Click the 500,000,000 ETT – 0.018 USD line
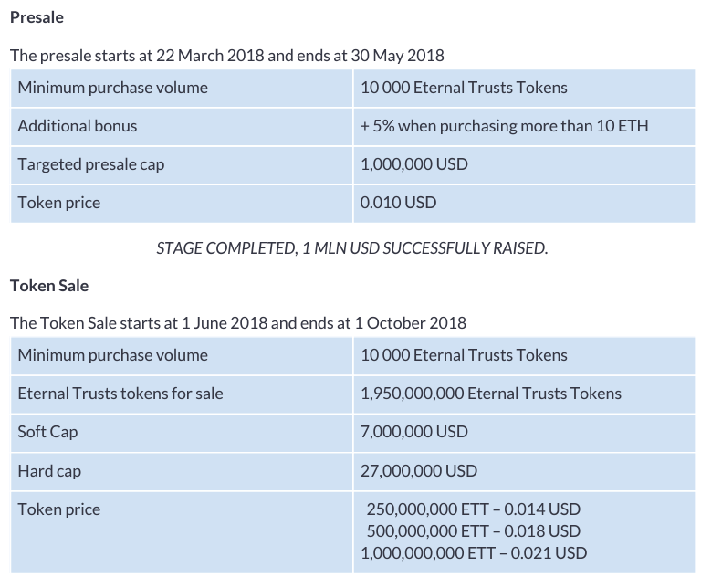The width and height of the screenshot is (701, 588). [473, 530]
